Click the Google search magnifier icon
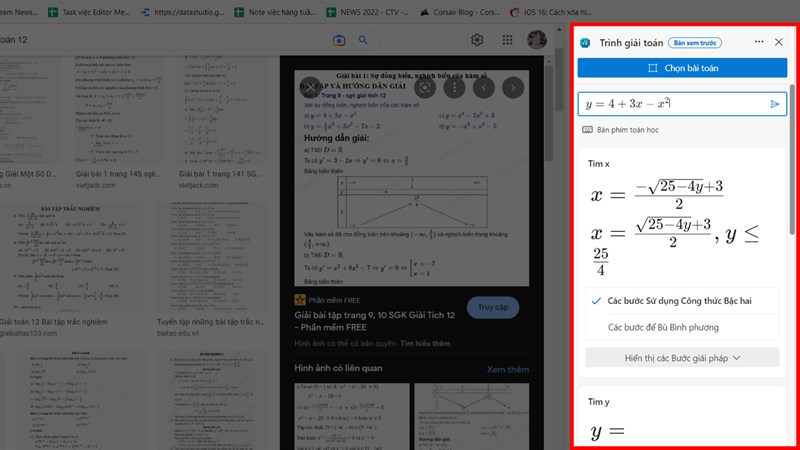 [x=363, y=40]
